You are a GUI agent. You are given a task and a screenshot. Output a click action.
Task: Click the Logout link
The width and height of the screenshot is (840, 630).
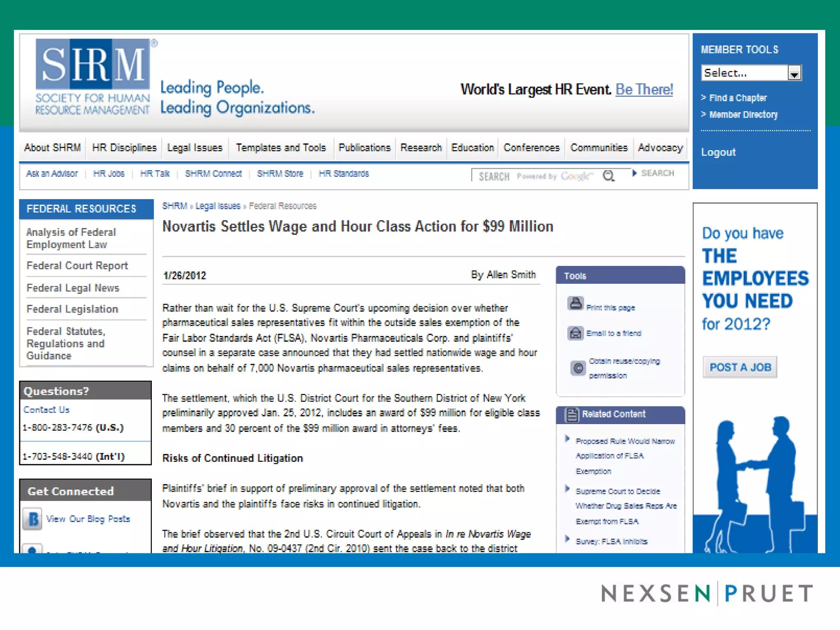point(718,152)
